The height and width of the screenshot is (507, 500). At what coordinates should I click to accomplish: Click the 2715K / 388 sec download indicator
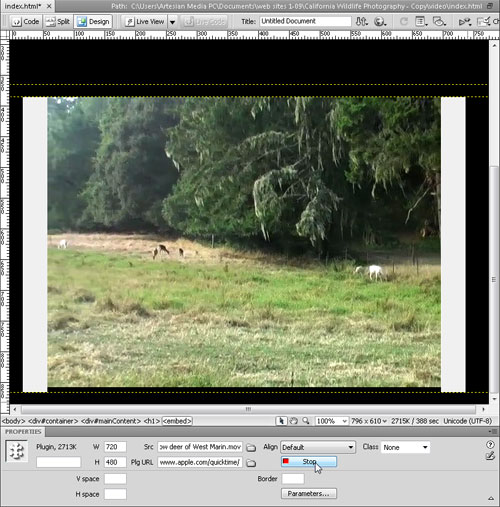click(x=415, y=421)
